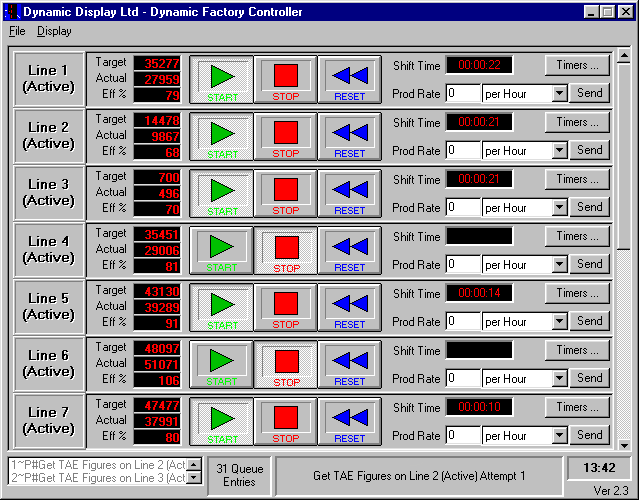Expand the Prod Rate unit list for Line 5
The image size is (639, 500).
coord(559,322)
